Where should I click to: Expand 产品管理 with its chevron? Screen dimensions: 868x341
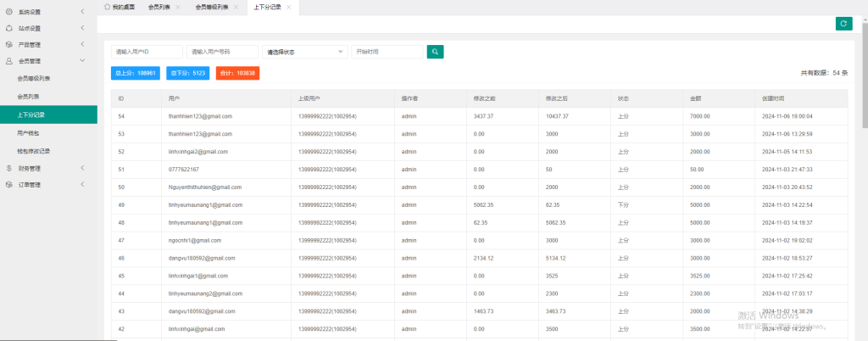click(82, 44)
